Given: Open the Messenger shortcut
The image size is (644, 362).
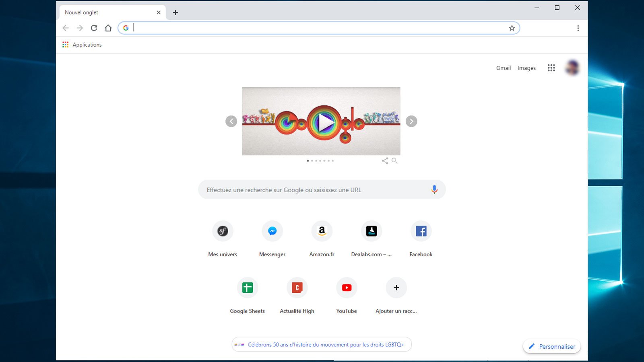Looking at the screenshot, I should click(x=272, y=239).
